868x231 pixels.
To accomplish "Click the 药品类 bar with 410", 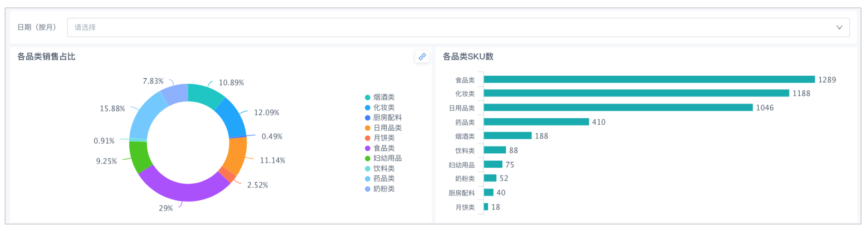I will [536, 122].
